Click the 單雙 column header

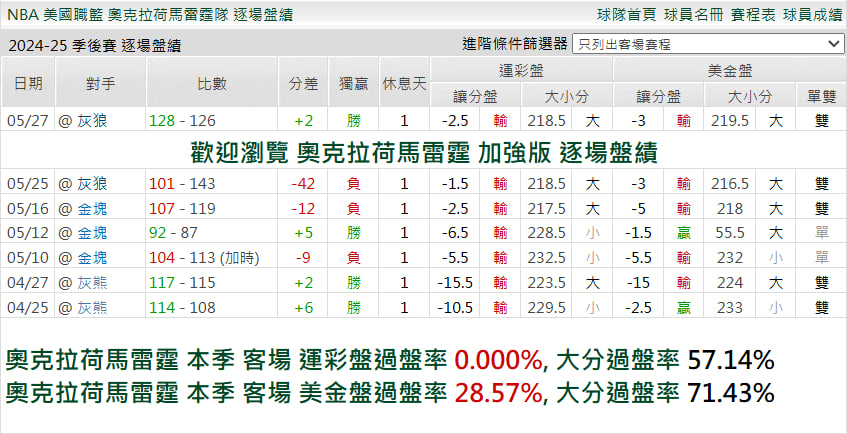821,96
